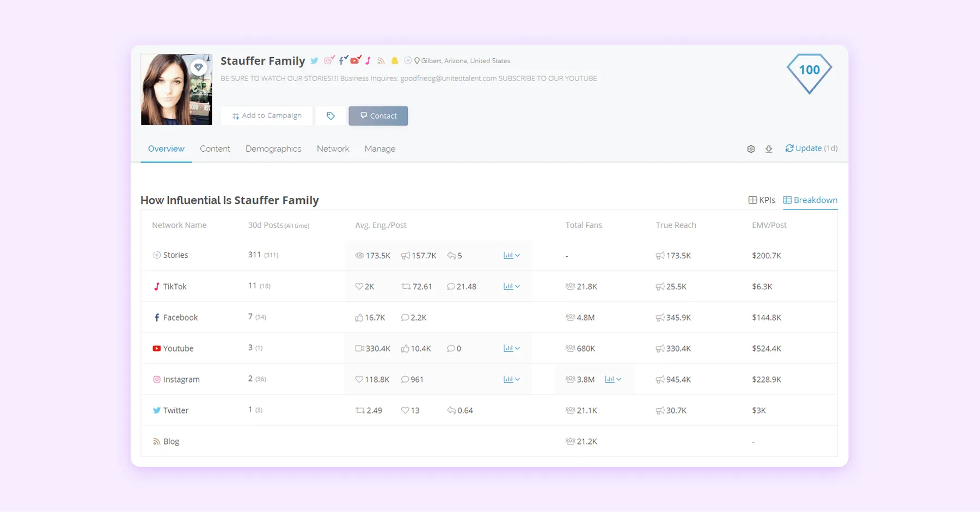Switch to the Overview tab
Screen dimensions: 980x512
click(x=166, y=149)
